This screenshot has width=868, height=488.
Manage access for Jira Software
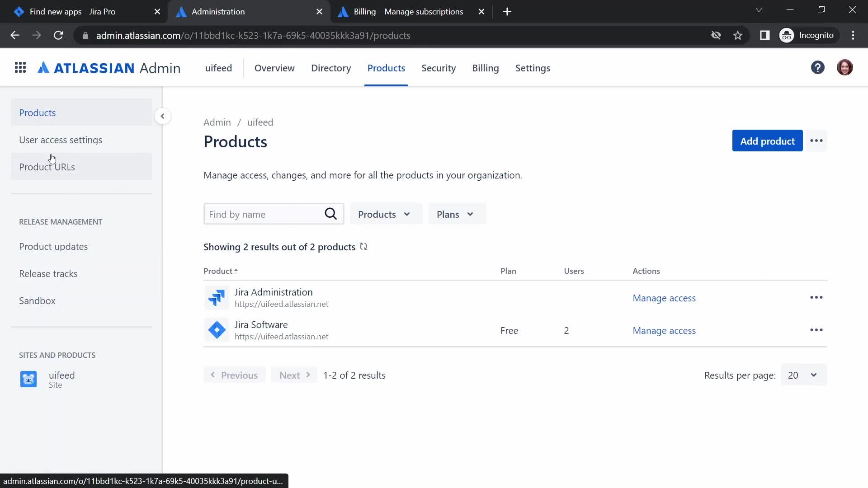[x=664, y=331]
